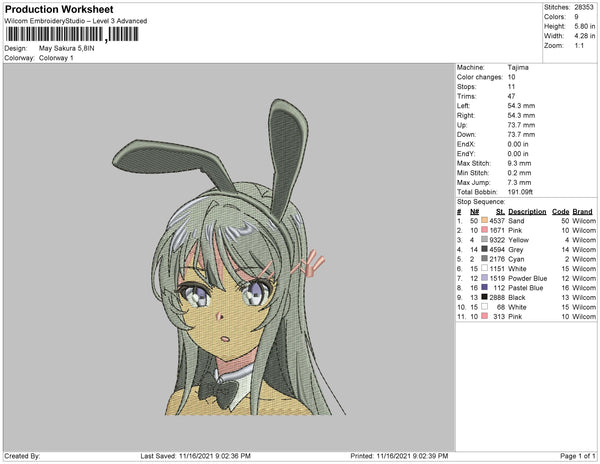Select 'Wilcom EmbroideryStudio – Level 3 Advanced' text
The image size is (600, 464).
[75, 21]
